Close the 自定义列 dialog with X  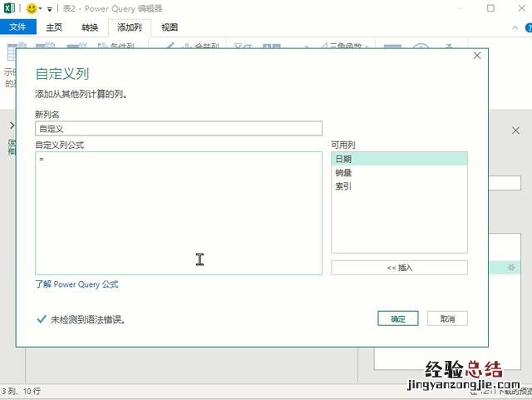click(477, 56)
